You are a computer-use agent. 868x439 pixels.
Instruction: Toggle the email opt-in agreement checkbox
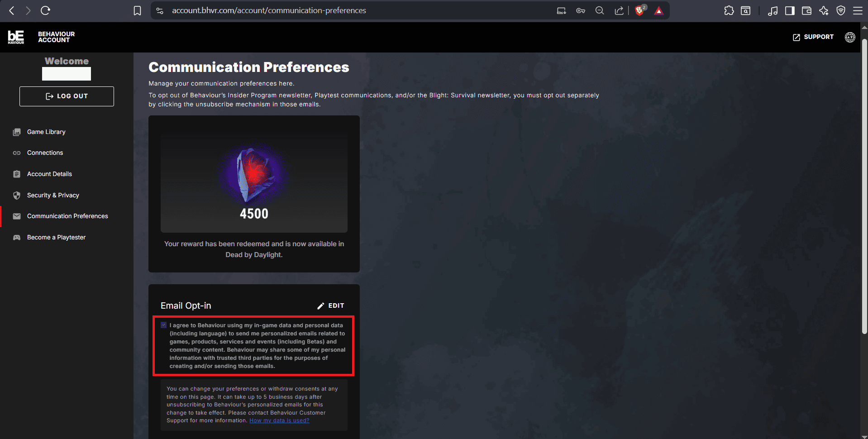tap(164, 325)
